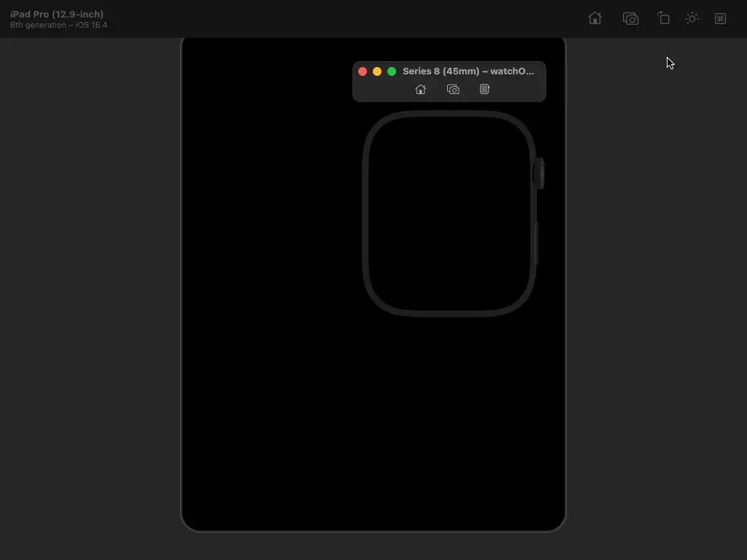
Task: Click the 'iPad Pro (12.9-inch)' title text
Action: 57,15
